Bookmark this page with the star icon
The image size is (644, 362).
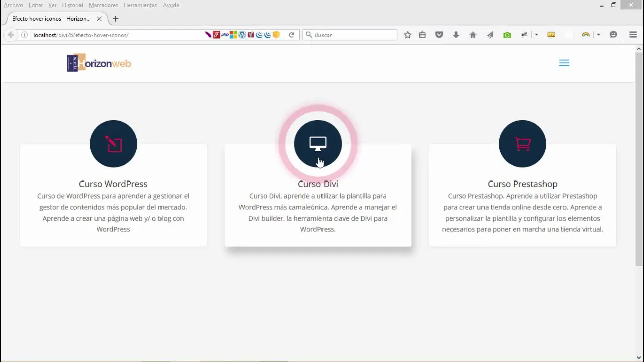[x=408, y=35]
